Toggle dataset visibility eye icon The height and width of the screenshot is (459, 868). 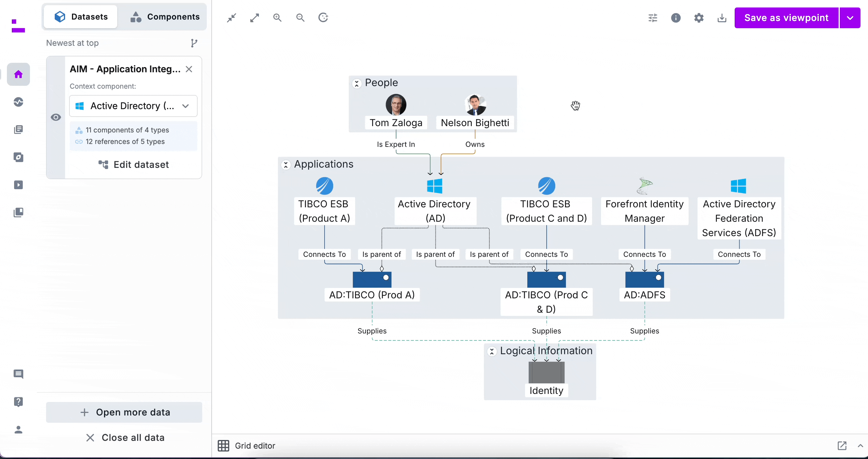[56, 117]
